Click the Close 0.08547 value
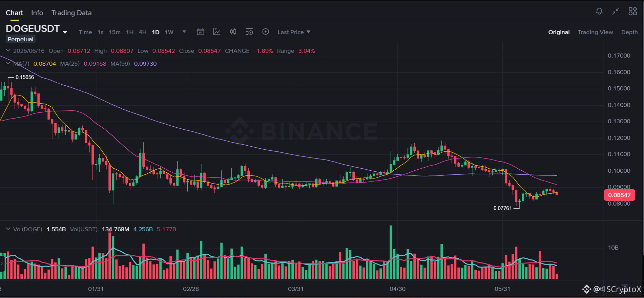Viewport: 644px width, 298px height. point(209,51)
